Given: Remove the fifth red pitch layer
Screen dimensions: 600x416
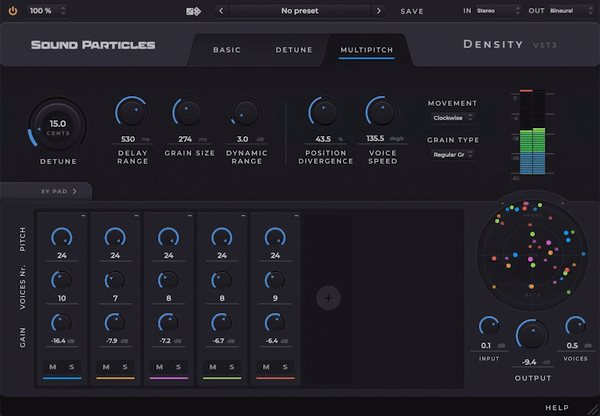Looking at the screenshot, I should point(296,215).
